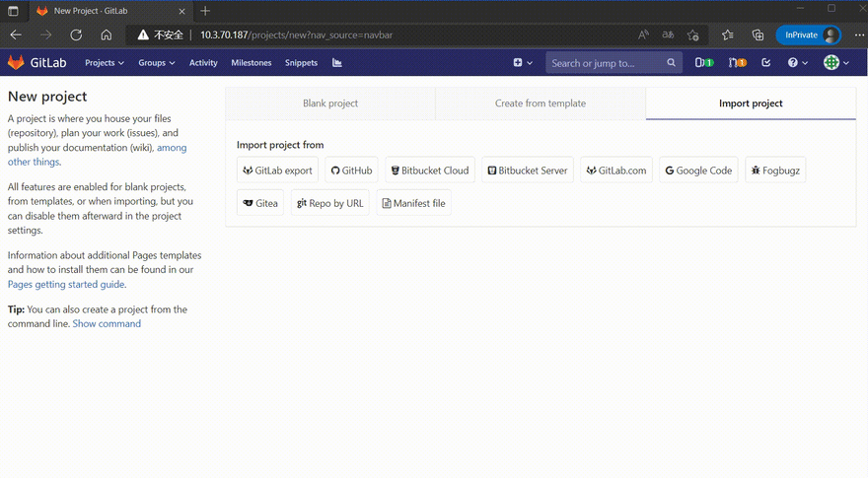This screenshot has width=868, height=478.
Task: Open the merge requests counter icon
Action: coord(738,62)
